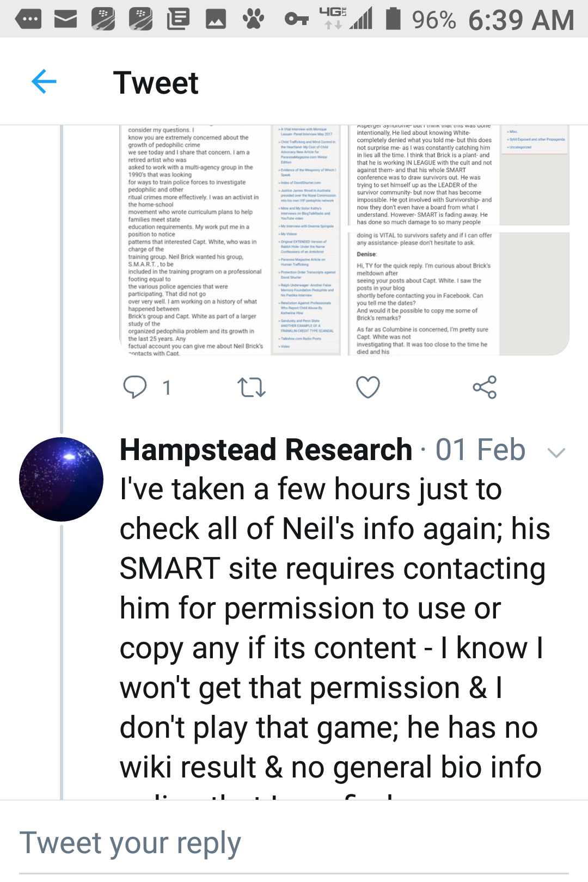
Task: Open the Hampstead Research profile avatar
Action: [x=61, y=479]
